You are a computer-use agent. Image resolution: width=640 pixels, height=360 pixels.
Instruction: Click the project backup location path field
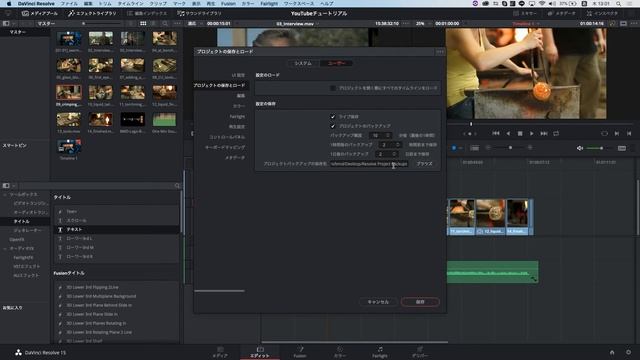369,164
